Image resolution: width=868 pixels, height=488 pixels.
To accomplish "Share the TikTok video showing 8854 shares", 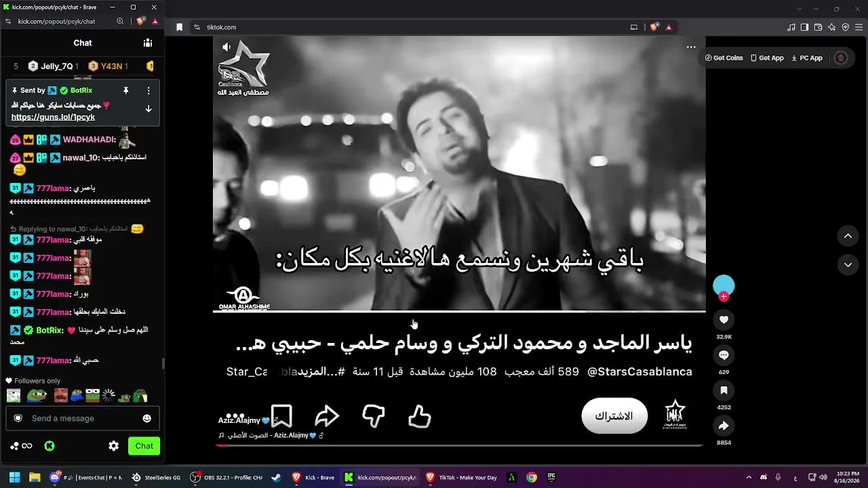I will [x=724, y=426].
